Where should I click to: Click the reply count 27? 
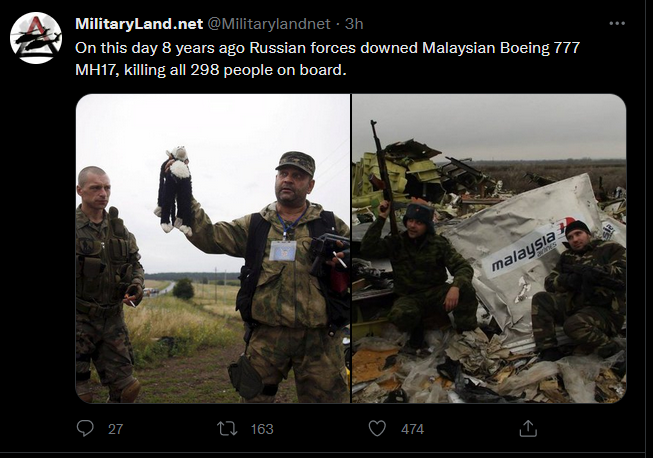pyautogui.click(x=115, y=429)
